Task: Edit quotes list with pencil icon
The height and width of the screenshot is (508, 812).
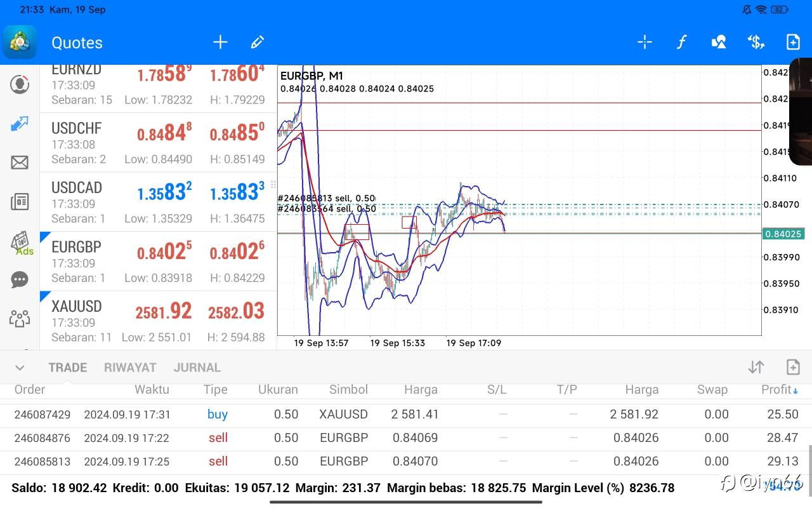Action: (x=257, y=43)
